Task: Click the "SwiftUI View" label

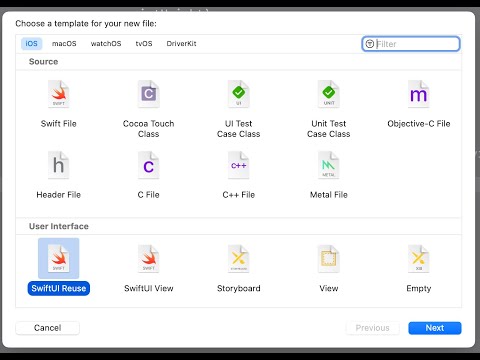Action: click(x=149, y=288)
